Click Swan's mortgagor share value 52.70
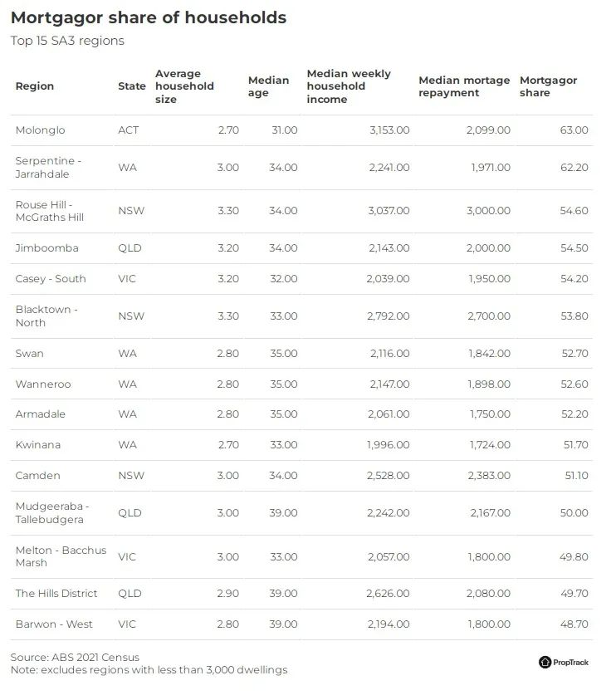The height and width of the screenshot is (695, 616). click(x=574, y=353)
